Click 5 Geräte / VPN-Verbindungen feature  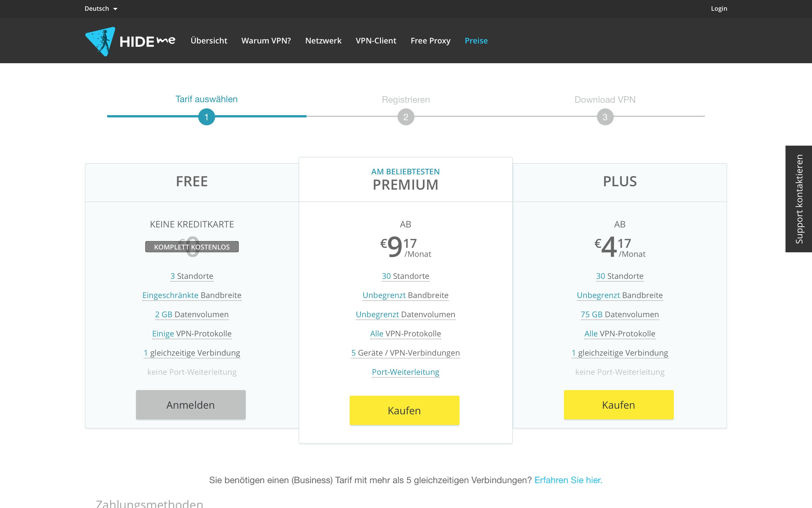tap(405, 353)
